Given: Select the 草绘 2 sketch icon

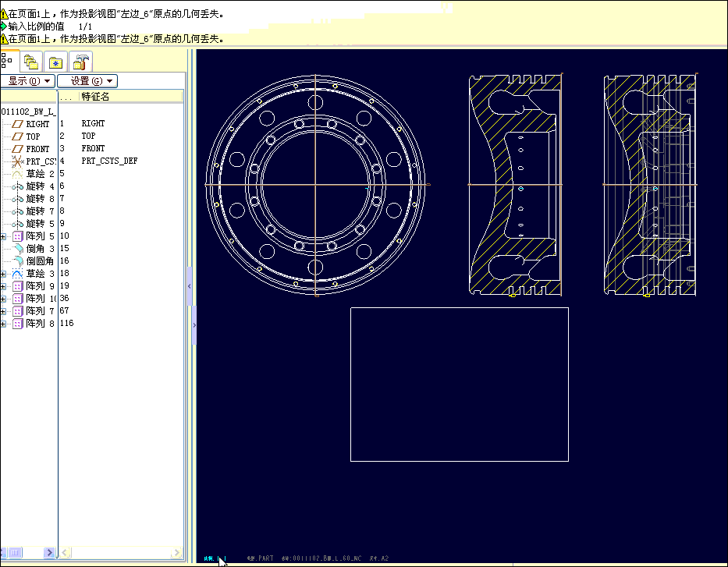Looking at the screenshot, I should pyautogui.click(x=17, y=174).
